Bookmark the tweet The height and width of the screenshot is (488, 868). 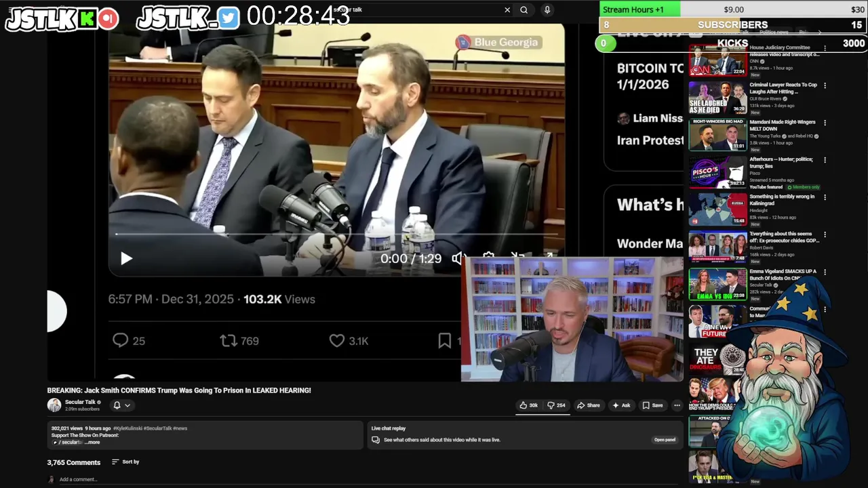tap(445, 341)
